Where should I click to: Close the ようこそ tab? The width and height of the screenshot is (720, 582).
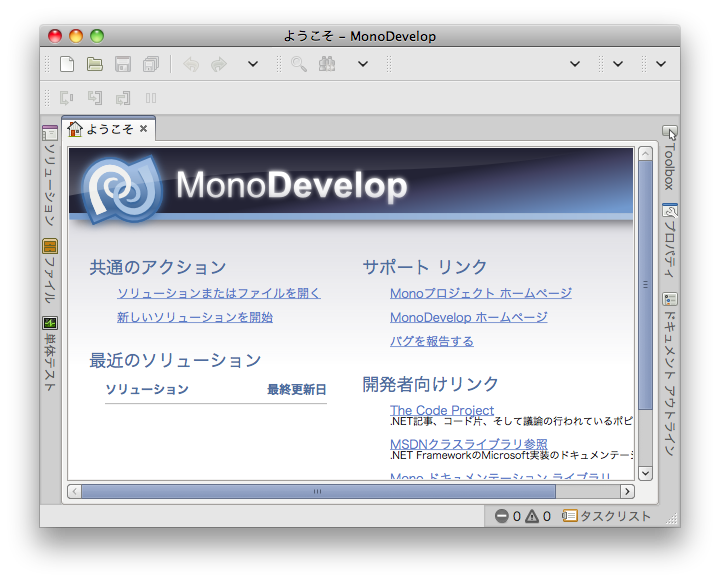(143, 129)
